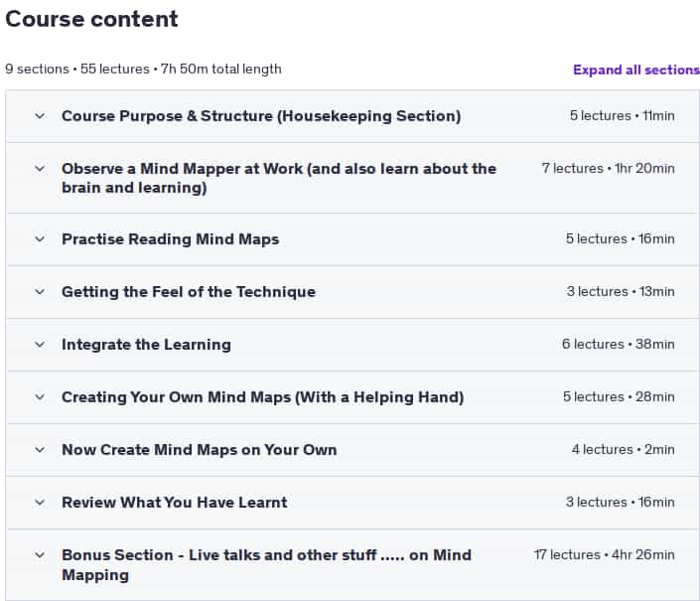
Task: Click '17 lectures • 4hr 26min' text
Action: click(604, 554)
